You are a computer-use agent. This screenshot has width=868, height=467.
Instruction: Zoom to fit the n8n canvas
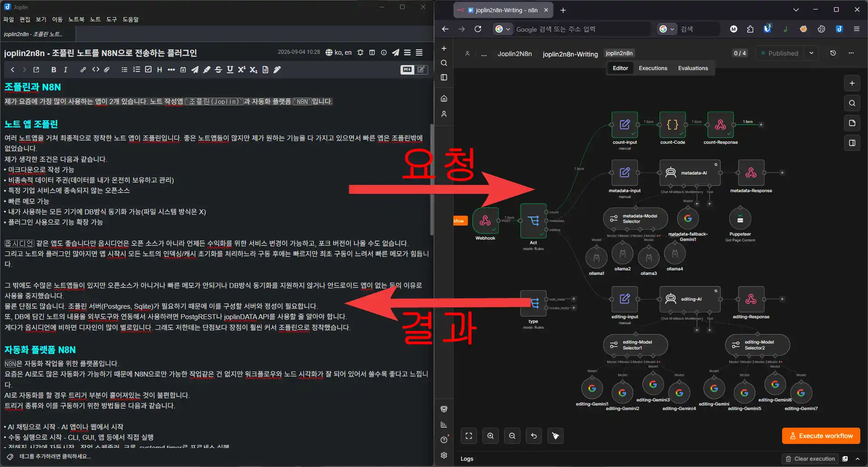[x=469, y=436]
